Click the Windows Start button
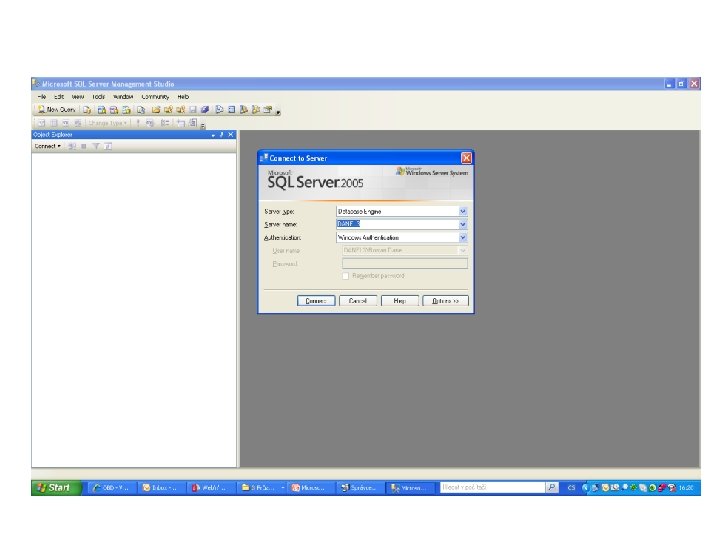Image resolution: width=720 pixels, height=540 pixels. (x=56, y=488)
